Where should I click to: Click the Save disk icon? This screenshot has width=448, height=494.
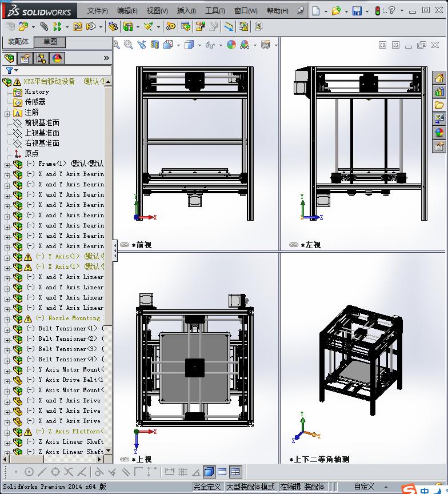tap(357, 11)
